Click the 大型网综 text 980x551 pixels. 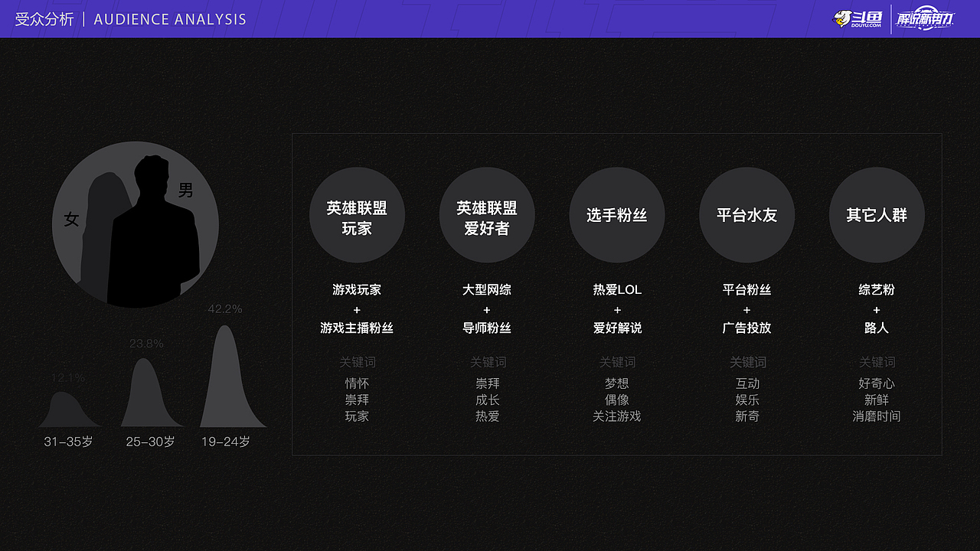[487, 289]
